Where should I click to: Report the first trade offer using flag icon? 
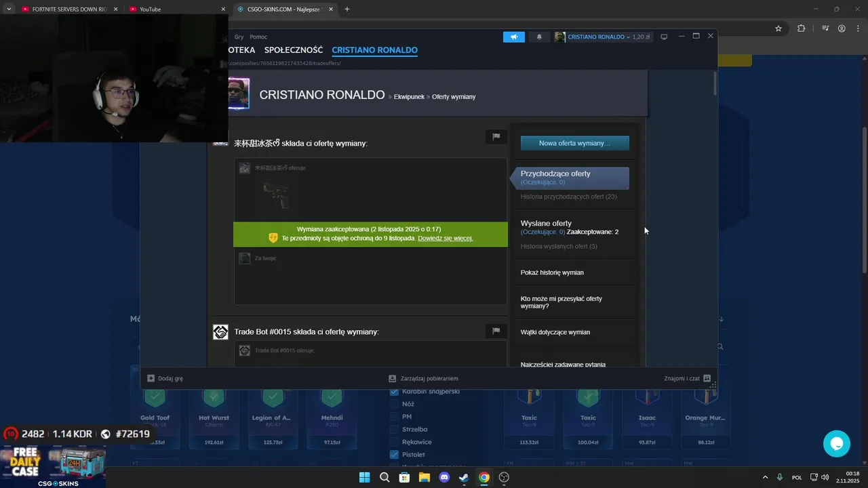coord(496,137)
